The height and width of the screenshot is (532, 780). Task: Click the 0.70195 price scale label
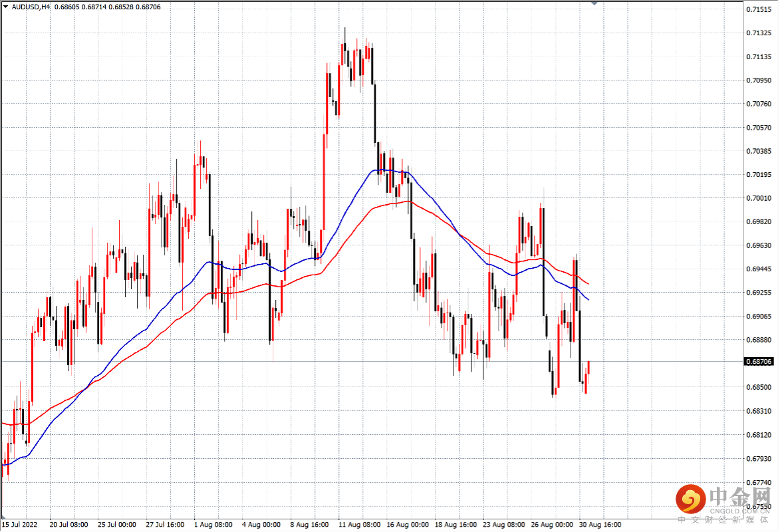759,175
